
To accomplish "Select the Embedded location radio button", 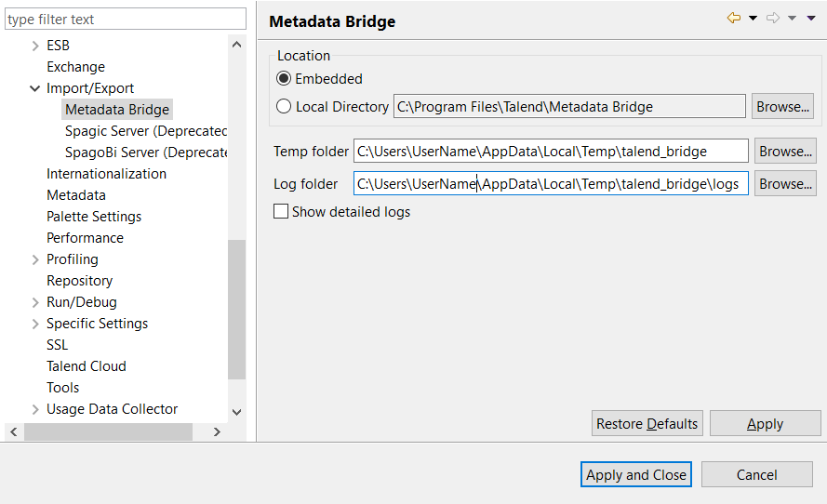I will [284, 79].
